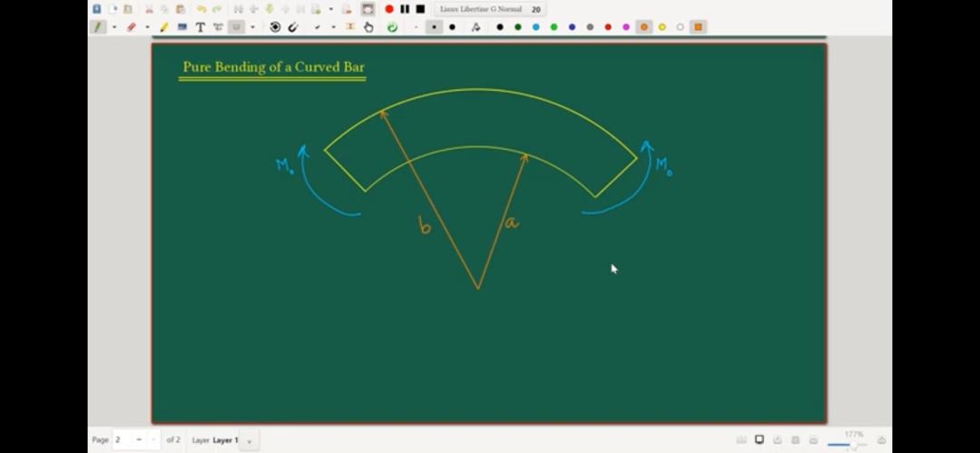Pick the orange color swatch
The width and height of the screenshot is (980, 453).
pyautogui.click(x=643, y=27)
